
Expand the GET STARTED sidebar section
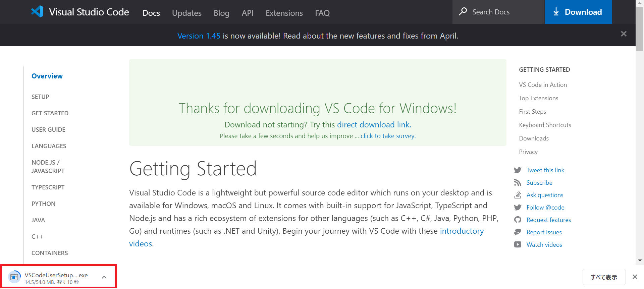click(50, 113)
